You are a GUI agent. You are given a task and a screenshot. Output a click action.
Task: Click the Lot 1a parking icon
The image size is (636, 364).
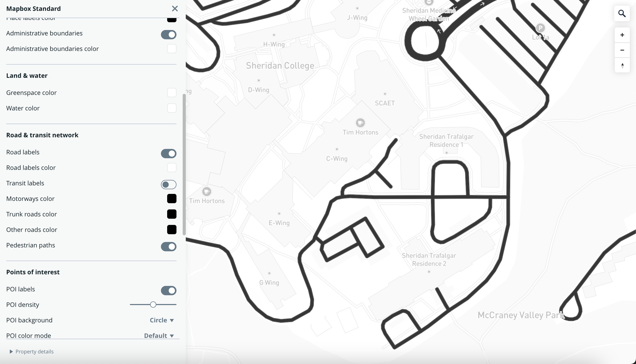point(540,28)
